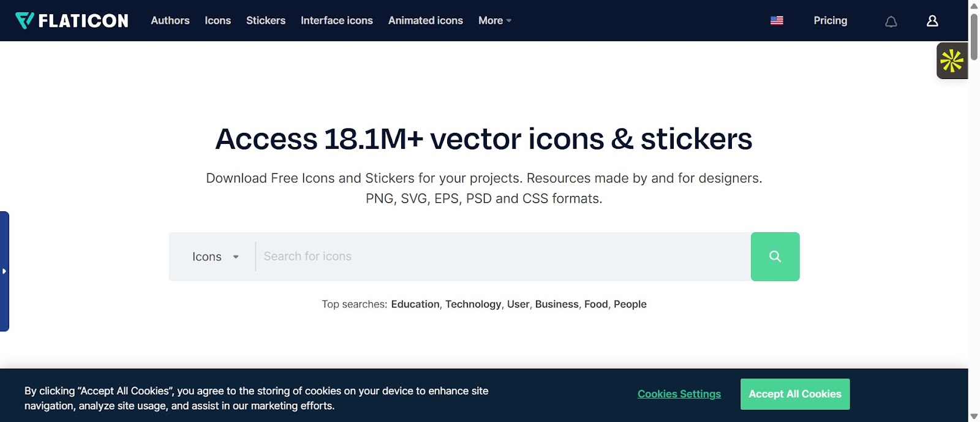
Task: Click Accept All Cookies
Action: [x=795, y=394]
